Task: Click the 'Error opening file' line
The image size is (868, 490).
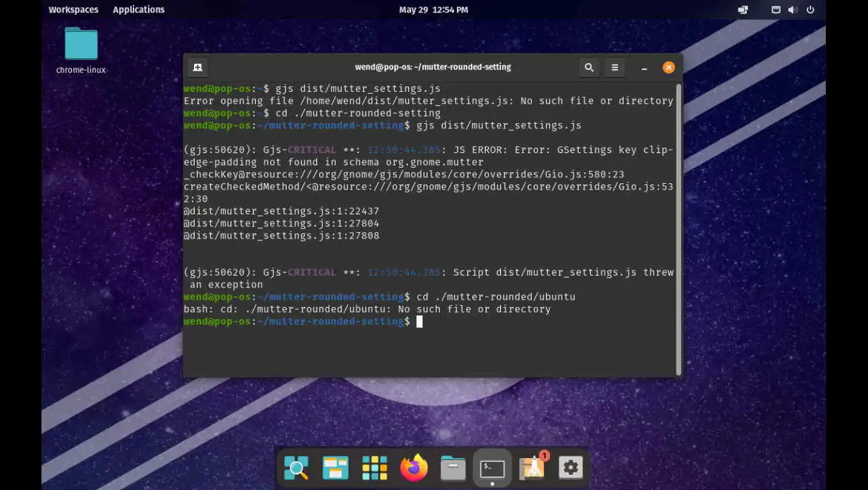Action: tap(428, 101)
